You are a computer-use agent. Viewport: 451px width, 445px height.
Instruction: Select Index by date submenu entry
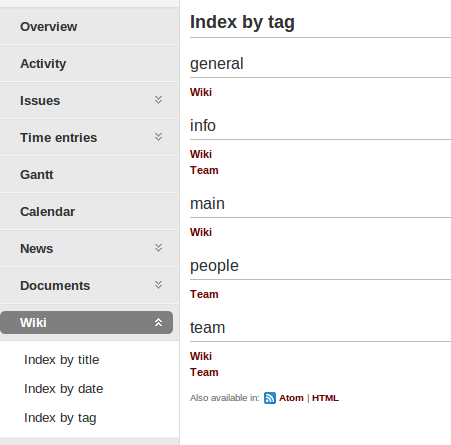pyautogui.click(x=64, y=389)
